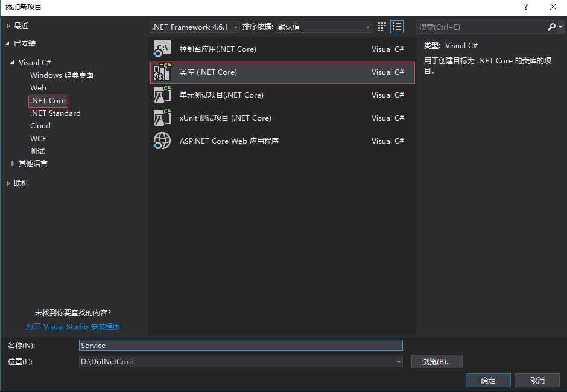
Task: Select the Web category
Action: [38, 88]
